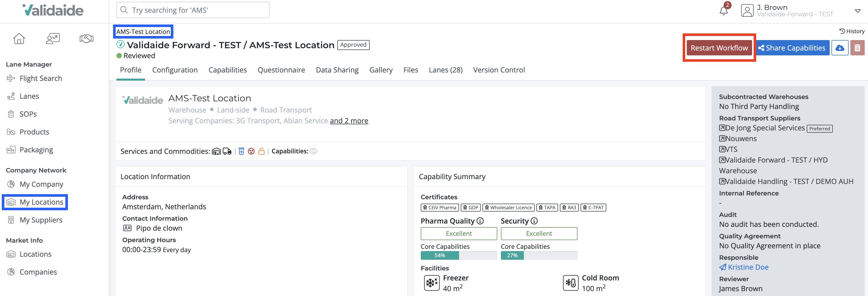Open Kristine Doe responsible link
Screen dimensions: 868x296
[744, 267]
